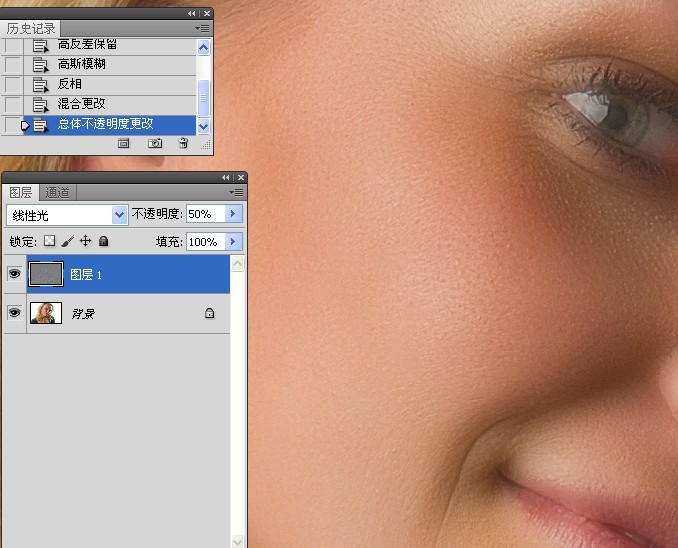Select history state 总体不透明度更改

pyautogui.click(x=109, y=125)
